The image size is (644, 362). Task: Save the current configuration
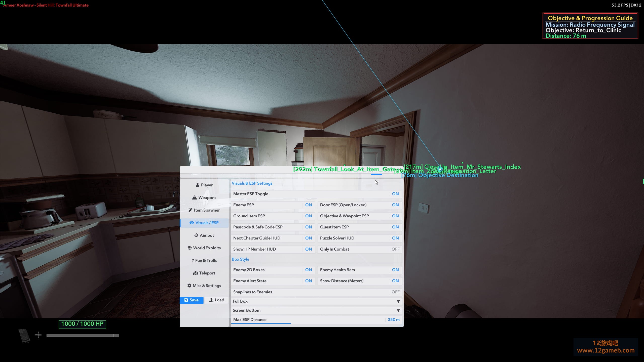pyautogui.click(x=192, y=300)
